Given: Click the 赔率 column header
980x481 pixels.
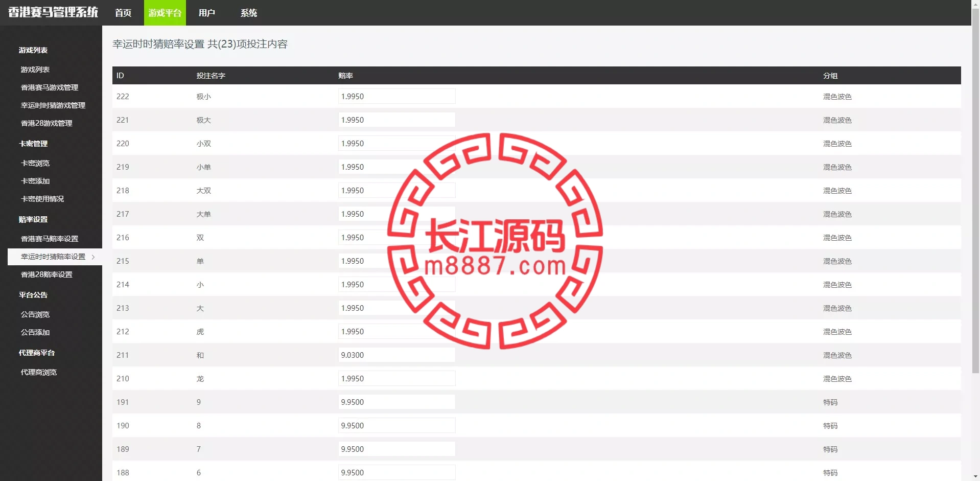Looking at the screenshot, I should (x=345, y=76).
